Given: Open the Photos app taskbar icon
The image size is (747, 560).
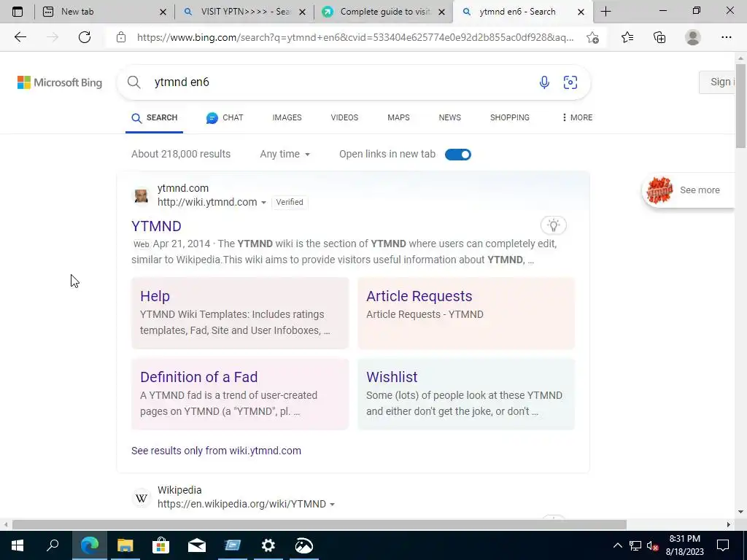Looking at the screenshot, I should [x=304, y=545].
